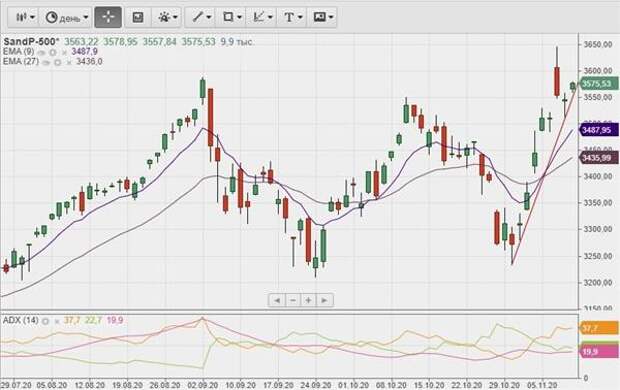The image size is (620, 390).
Task: Click the plus zoom-in chart button
Action: pyautogui.click(x=308, y=300)
